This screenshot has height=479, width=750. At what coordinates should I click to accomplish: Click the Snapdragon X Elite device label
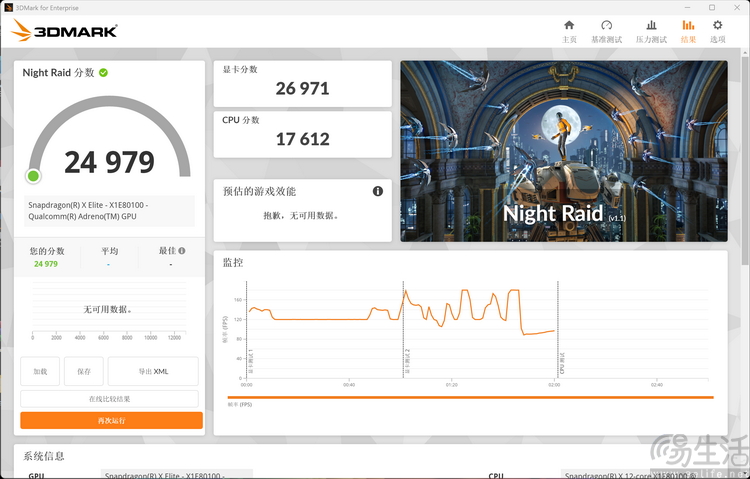pyautogui.click(x=110, y=211)
